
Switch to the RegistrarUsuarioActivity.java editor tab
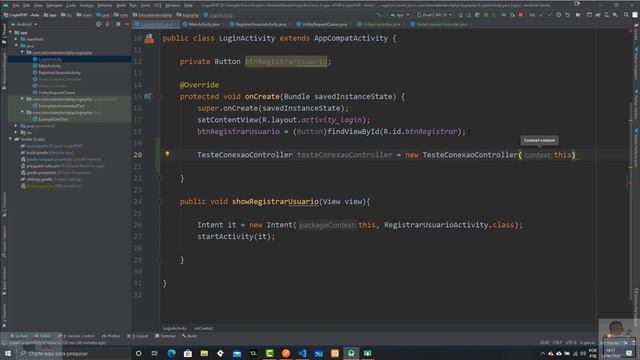[x=260, y=24]
